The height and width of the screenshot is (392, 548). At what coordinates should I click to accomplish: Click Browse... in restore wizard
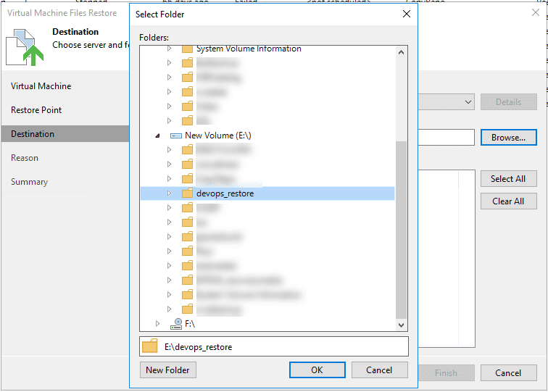click(509, 138)
